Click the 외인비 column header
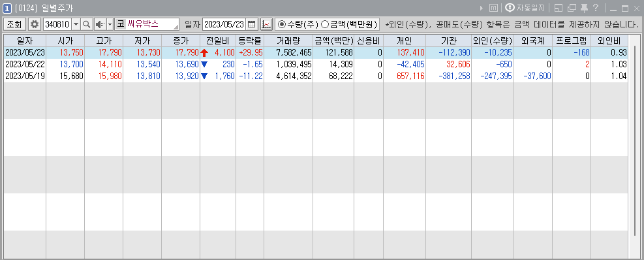This screenshot has height=260, width=644. click(x=609, y=41)
